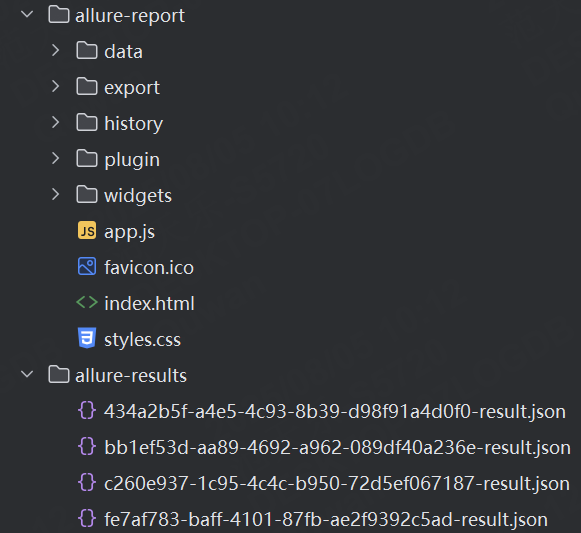Click the plugin folder icon

(x=87, y=158)
